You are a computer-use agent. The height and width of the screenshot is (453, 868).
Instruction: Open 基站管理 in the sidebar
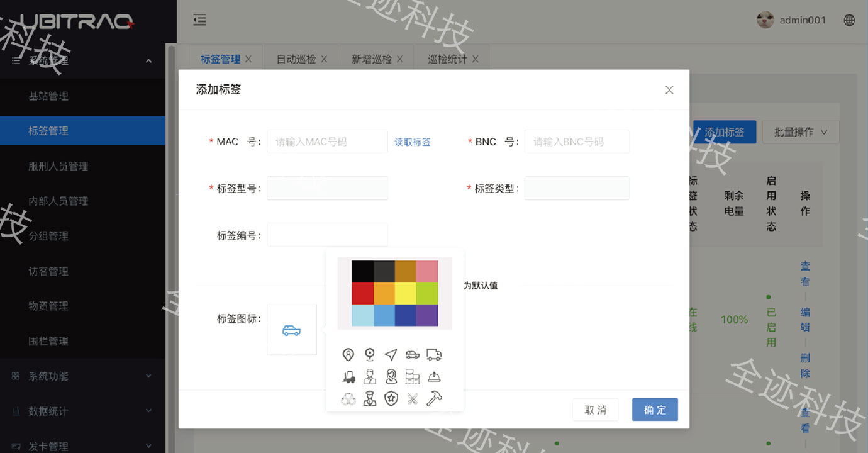[x=48, y=96]
